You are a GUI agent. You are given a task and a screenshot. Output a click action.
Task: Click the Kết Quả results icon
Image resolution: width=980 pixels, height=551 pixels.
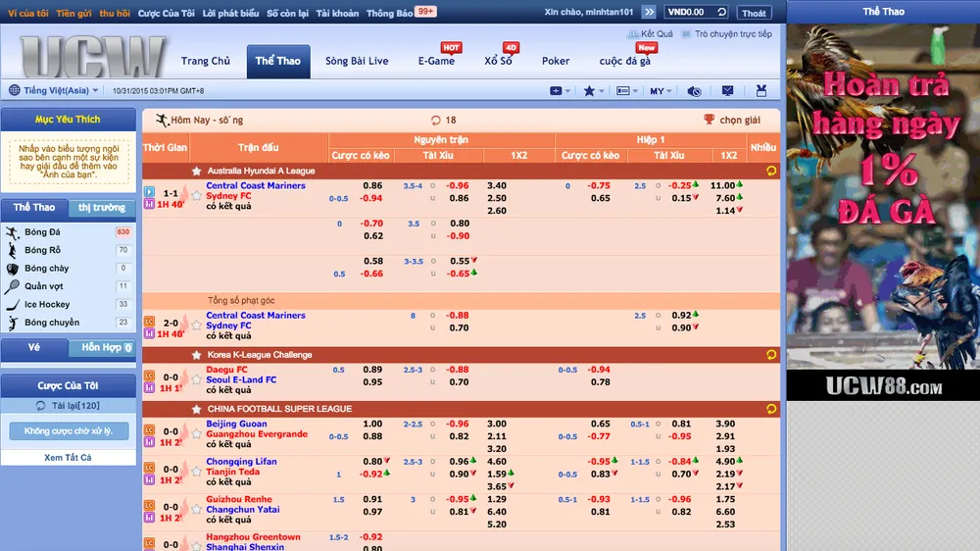[634, 34]
